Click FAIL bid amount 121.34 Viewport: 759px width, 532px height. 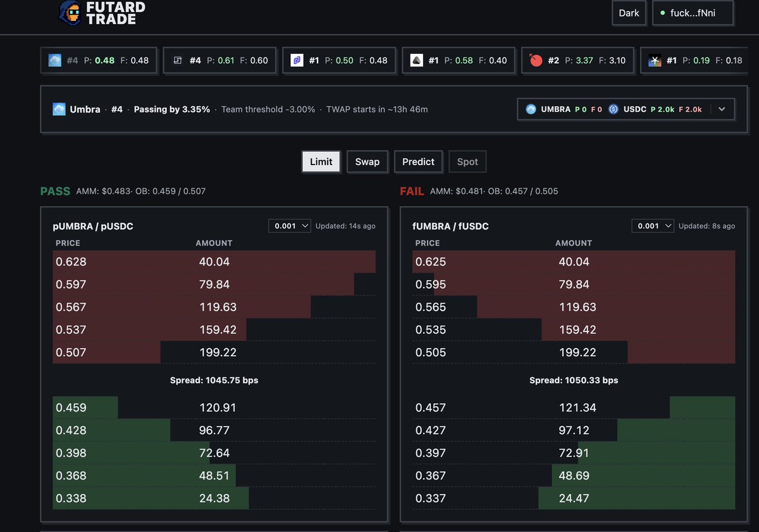pos(577,408)
